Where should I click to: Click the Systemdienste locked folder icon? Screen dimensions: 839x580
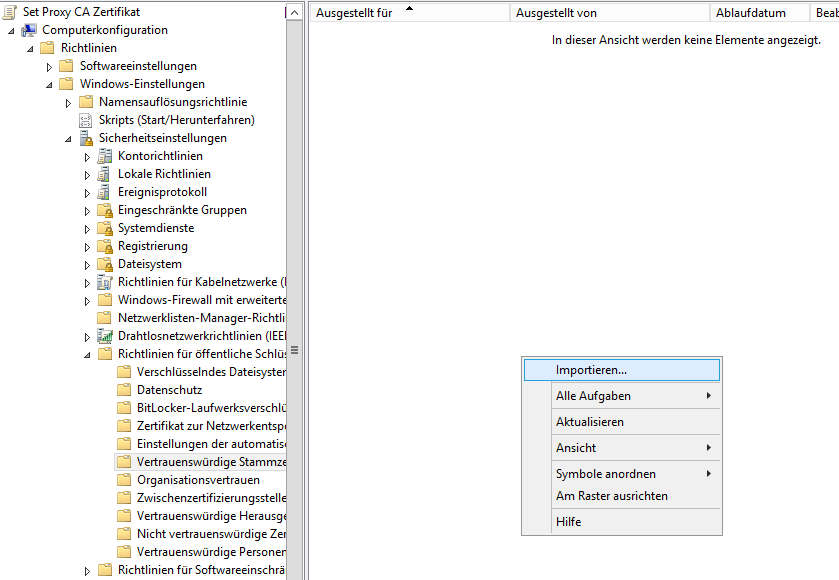105,228
